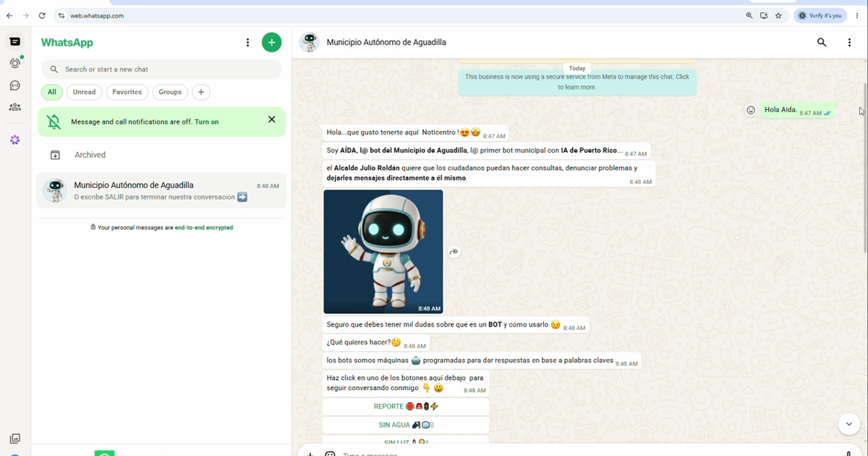Open the Hola Aida sent message
Image resolution: width=868 pixels, height=456 pixels.
[x=799, y=110]
